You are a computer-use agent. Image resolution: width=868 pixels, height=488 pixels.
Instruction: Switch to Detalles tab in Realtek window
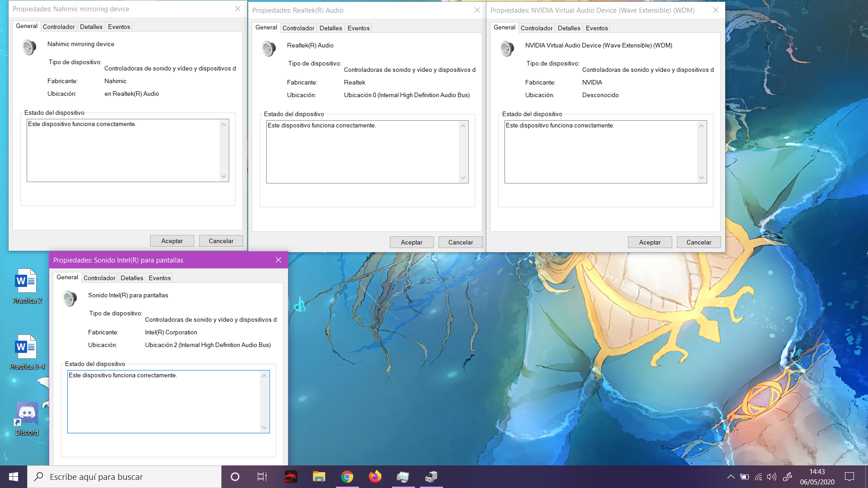click(x=331, y=28)
